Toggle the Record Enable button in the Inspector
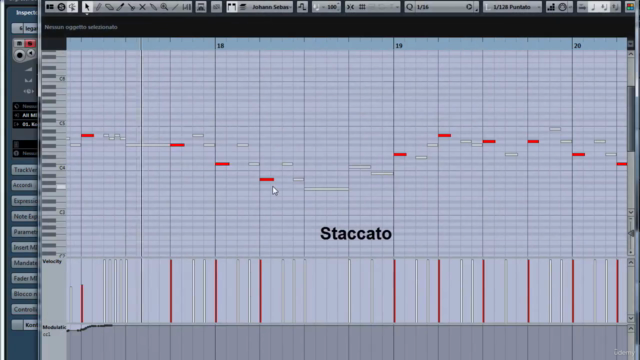640x360 pixels. point(19,55)
